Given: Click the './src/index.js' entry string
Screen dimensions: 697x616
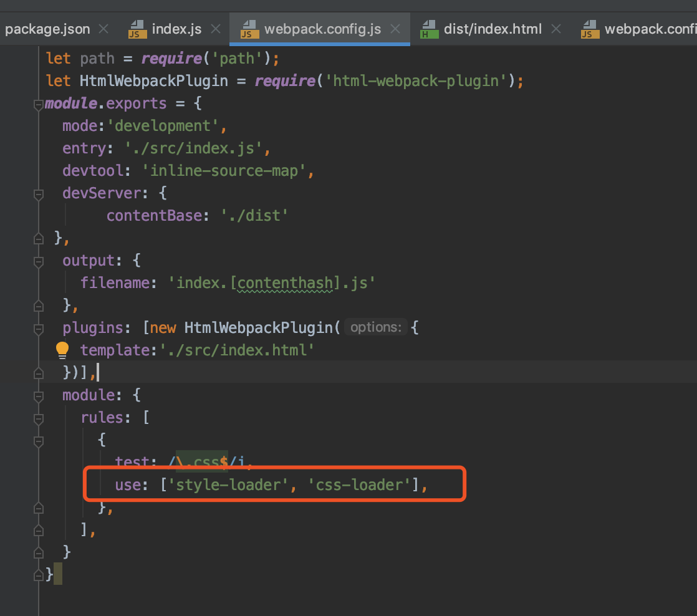Looking at the screenshot, I should tap(193, 148).
